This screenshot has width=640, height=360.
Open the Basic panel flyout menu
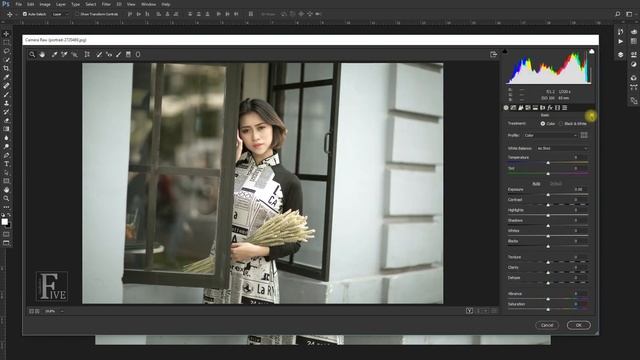(x=591, y=116)
